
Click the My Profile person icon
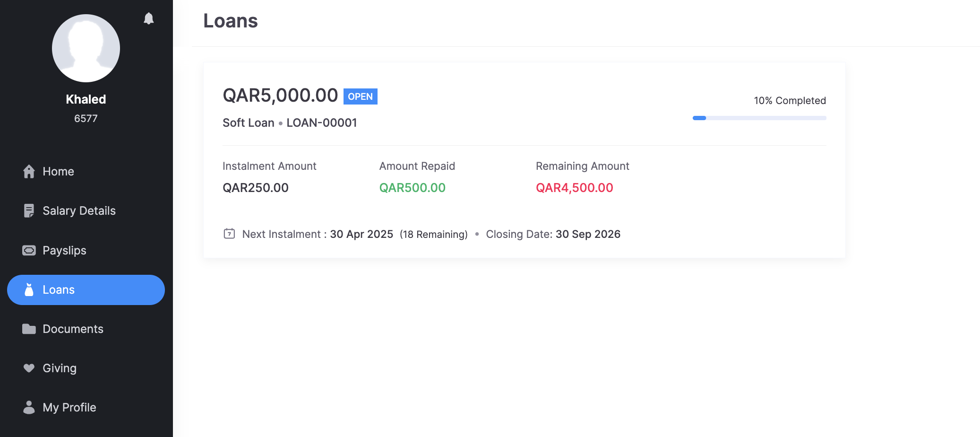point(29,407)
